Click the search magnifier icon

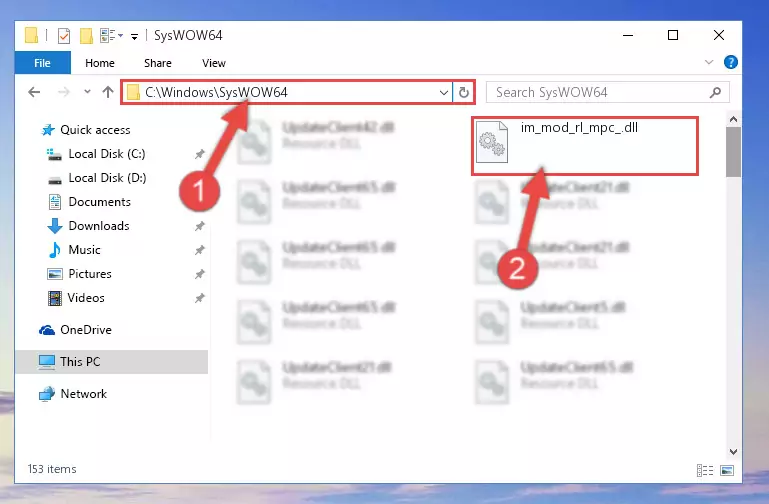716,92
